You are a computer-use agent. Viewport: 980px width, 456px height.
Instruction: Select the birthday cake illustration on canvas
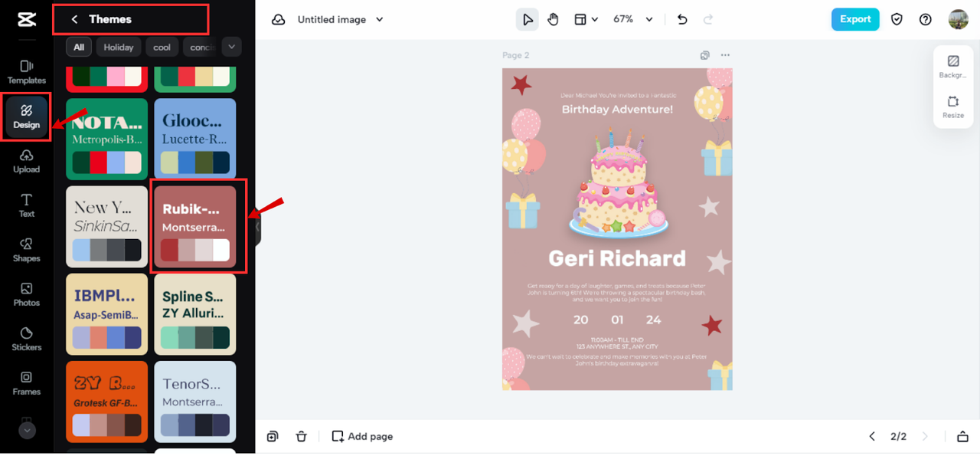[x=617, y=183]
